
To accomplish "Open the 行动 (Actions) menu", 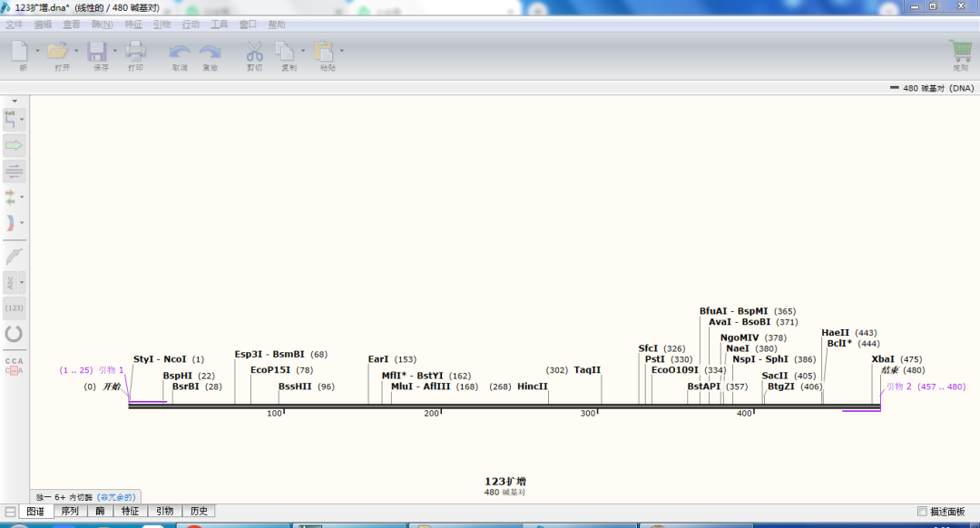I will pyautogui.click(x=191, y=24).
